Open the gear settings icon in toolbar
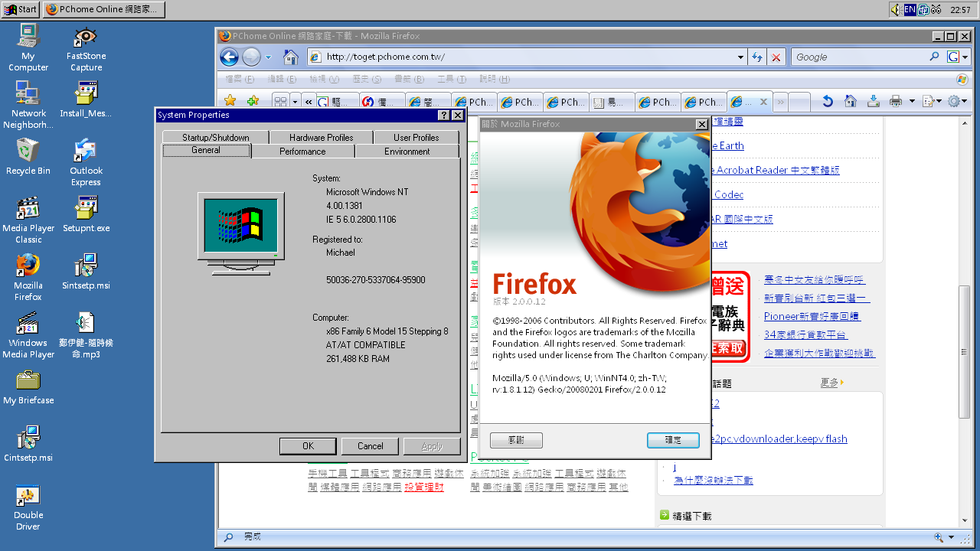980x551 pixels. click(x=953, y=101)
